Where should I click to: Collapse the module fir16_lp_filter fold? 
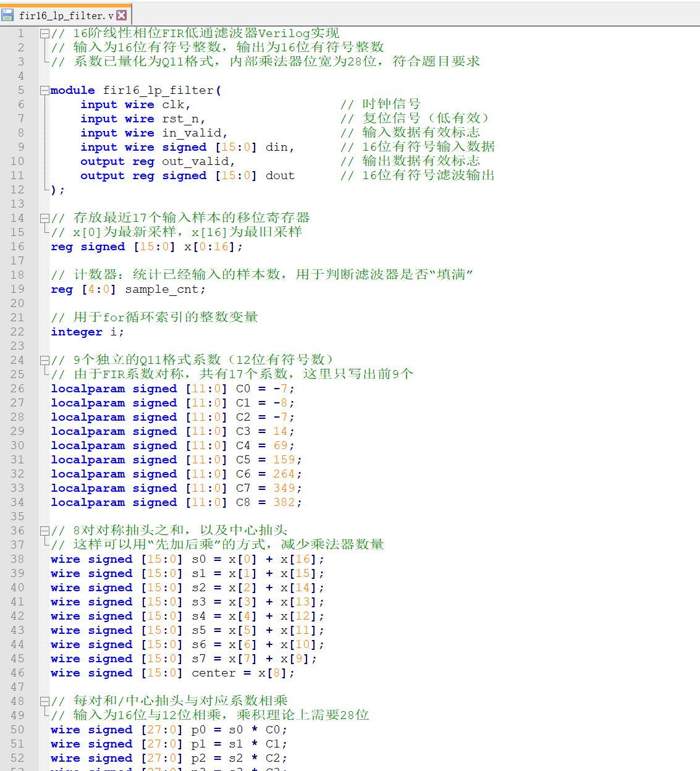point(44,90)
